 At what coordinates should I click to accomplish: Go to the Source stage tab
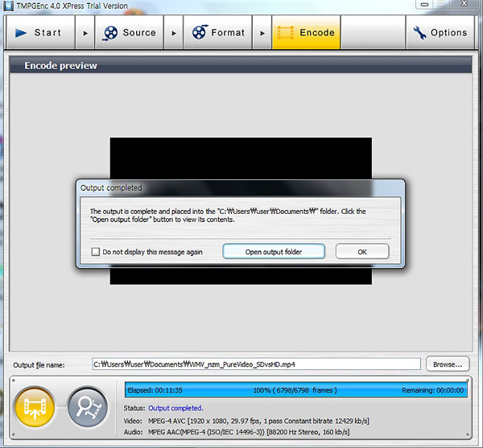point(129,32)
